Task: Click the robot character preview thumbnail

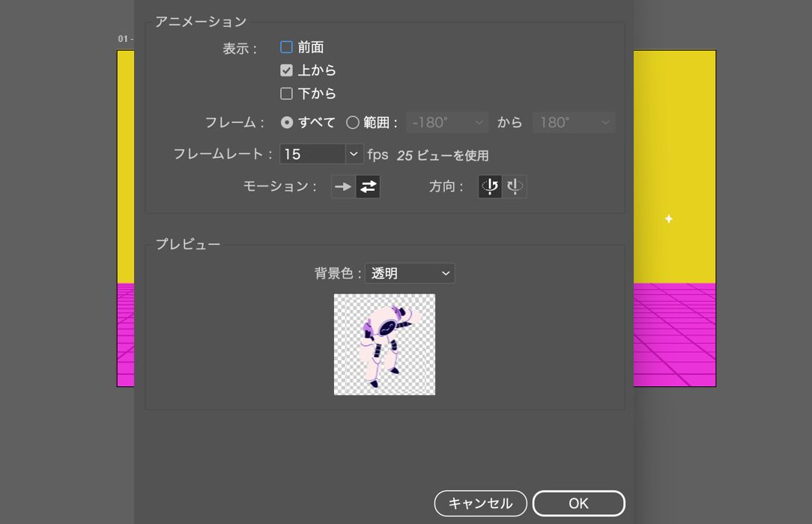Action: pyautogui.click(x=384, y=344)
